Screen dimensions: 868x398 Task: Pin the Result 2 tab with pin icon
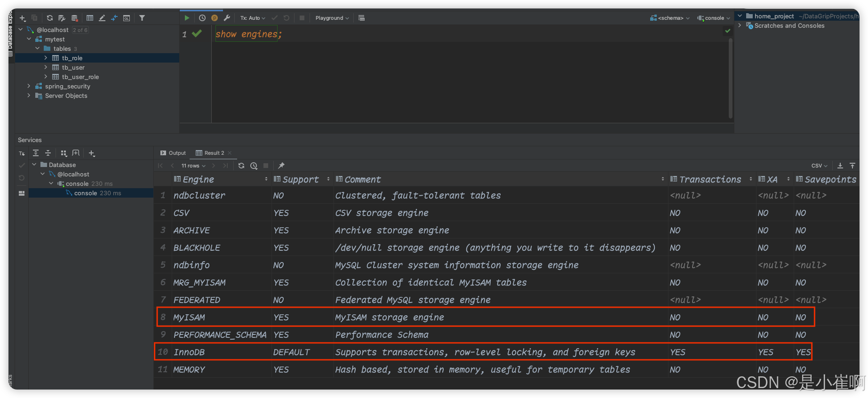click(281, 166)
